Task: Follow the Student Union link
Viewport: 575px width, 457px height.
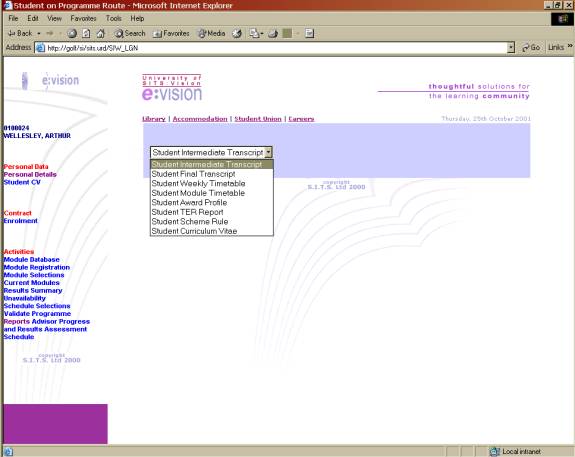Action: point(258,119)
